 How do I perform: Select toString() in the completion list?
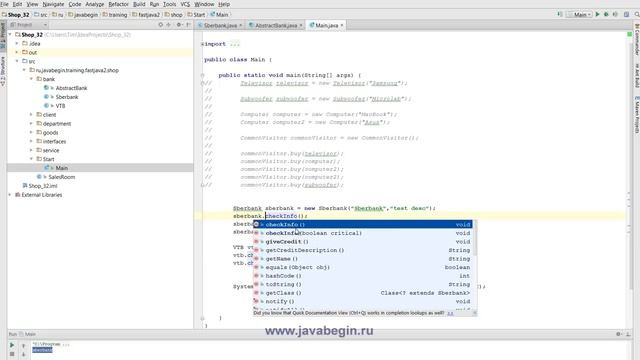362,284
